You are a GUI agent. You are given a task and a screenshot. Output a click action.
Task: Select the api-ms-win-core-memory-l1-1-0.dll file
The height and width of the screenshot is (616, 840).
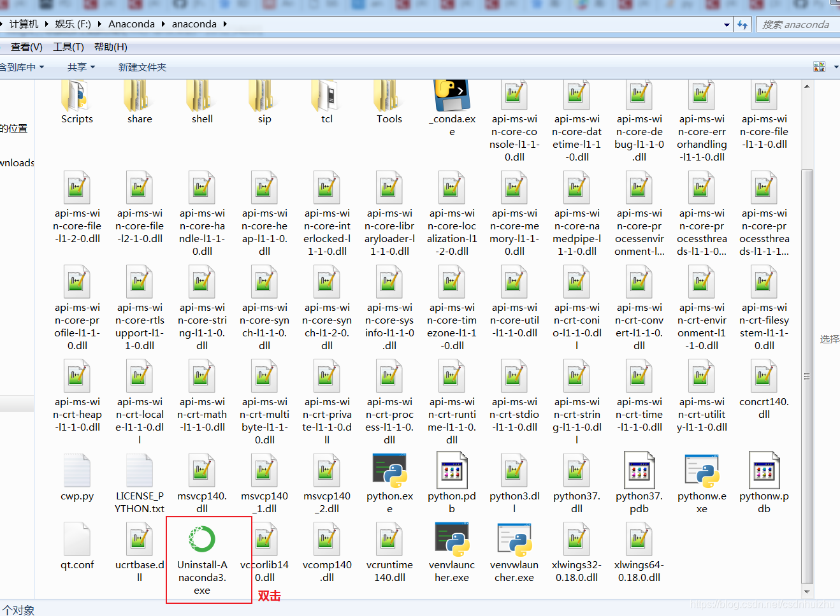point(514,214)
